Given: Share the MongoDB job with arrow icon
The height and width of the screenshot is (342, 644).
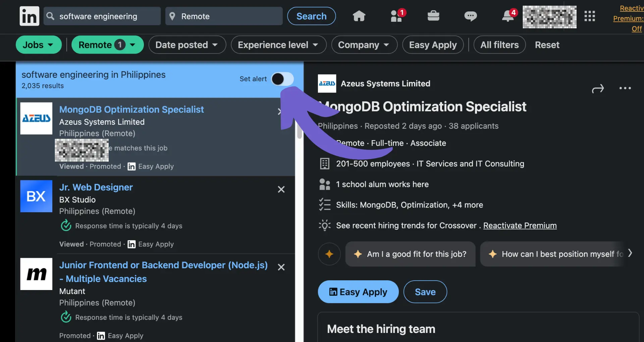Looking at the screenshot, I should point(598,89).
